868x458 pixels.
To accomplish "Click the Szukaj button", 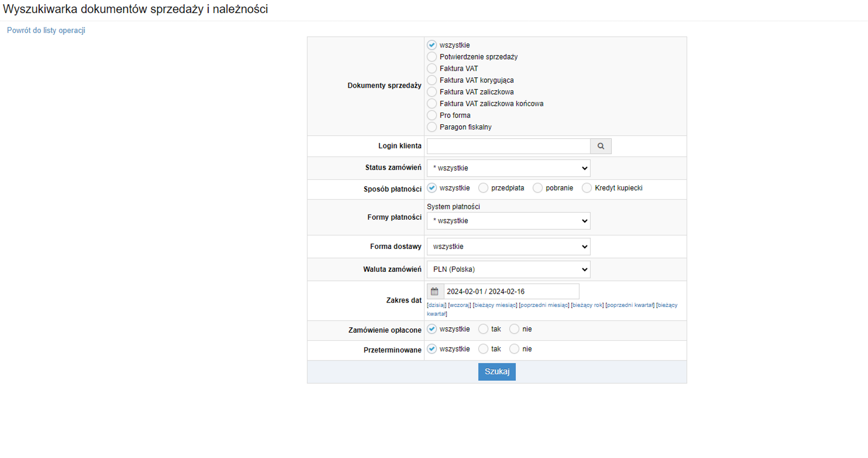I will click(497, 372).
